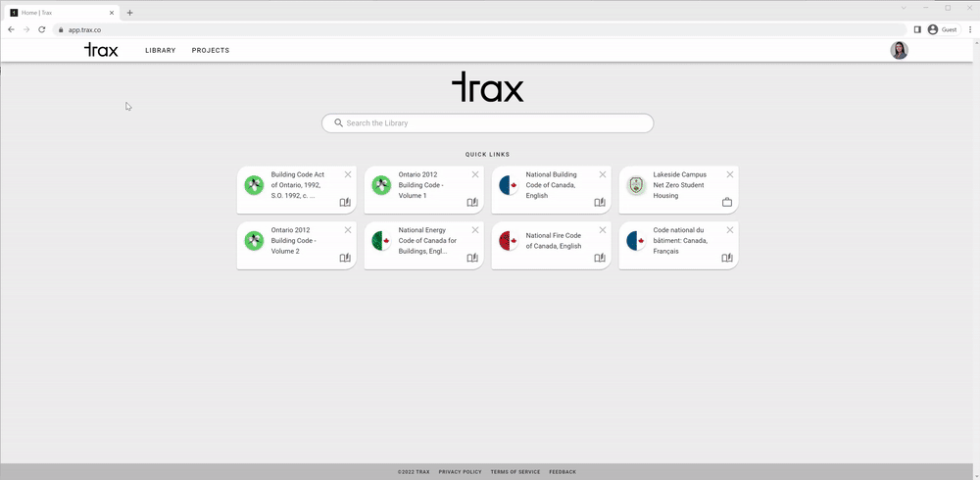Open a new browser tab
The image size is (980, 480).
(130, 13)
